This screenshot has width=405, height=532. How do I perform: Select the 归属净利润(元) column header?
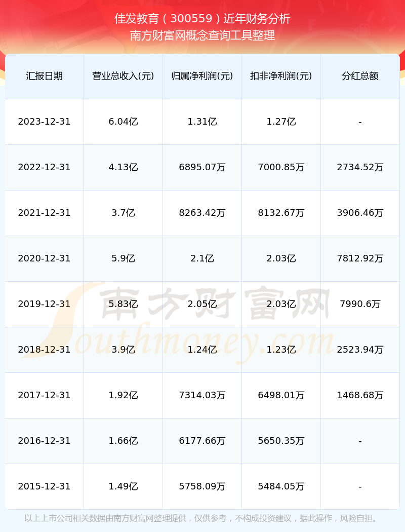[x=202, y=76]
